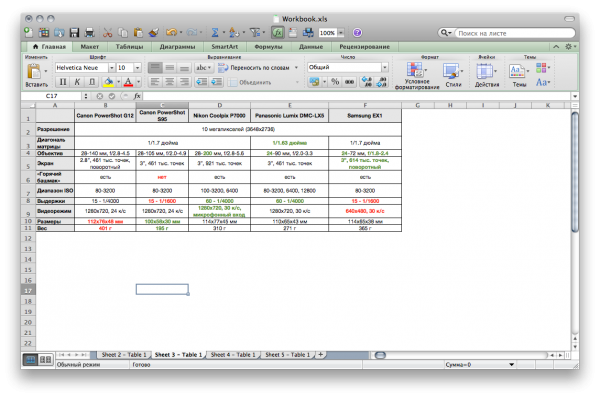
Task: Undo the last action
Action: 171,33
